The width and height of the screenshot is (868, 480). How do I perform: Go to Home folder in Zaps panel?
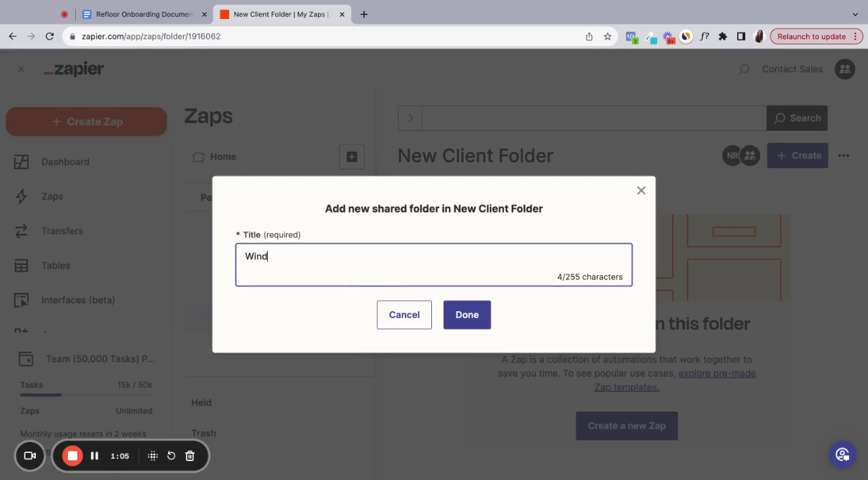pos(214,157)
